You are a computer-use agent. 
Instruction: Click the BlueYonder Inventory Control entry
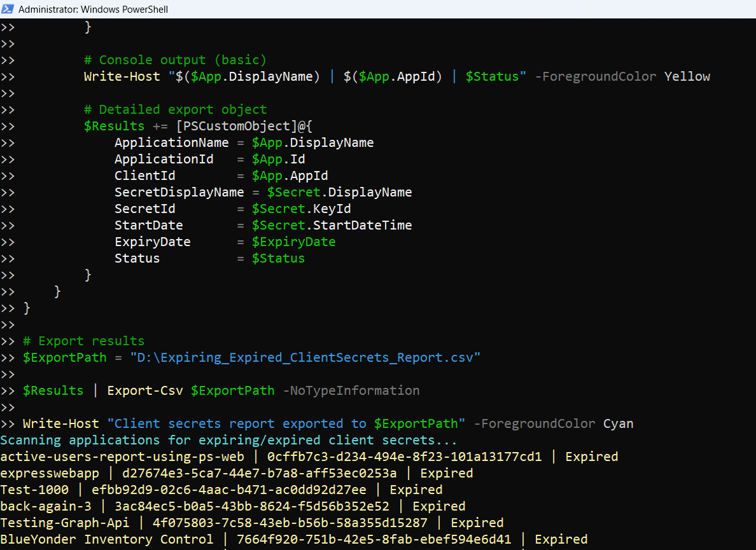[x=106, y=539]
